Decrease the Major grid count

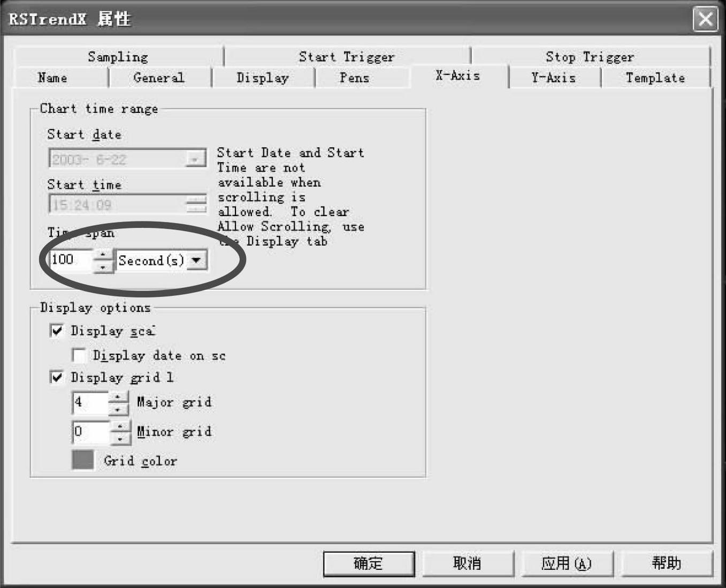(x=118, y=409)
